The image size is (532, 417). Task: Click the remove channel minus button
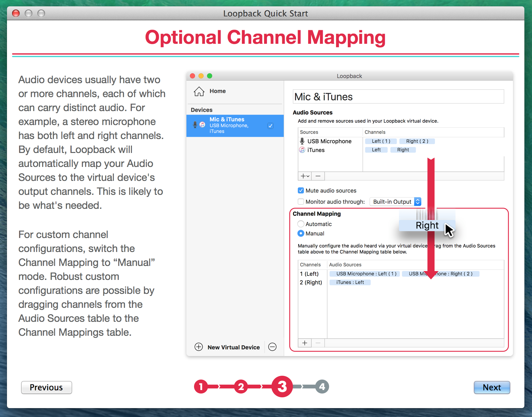click(318, 343)
